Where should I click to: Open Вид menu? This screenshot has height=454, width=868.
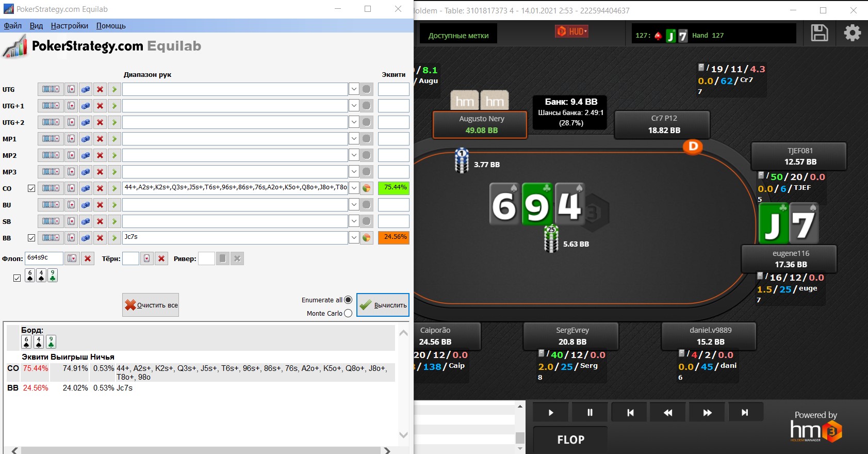(x=36, y=26)
